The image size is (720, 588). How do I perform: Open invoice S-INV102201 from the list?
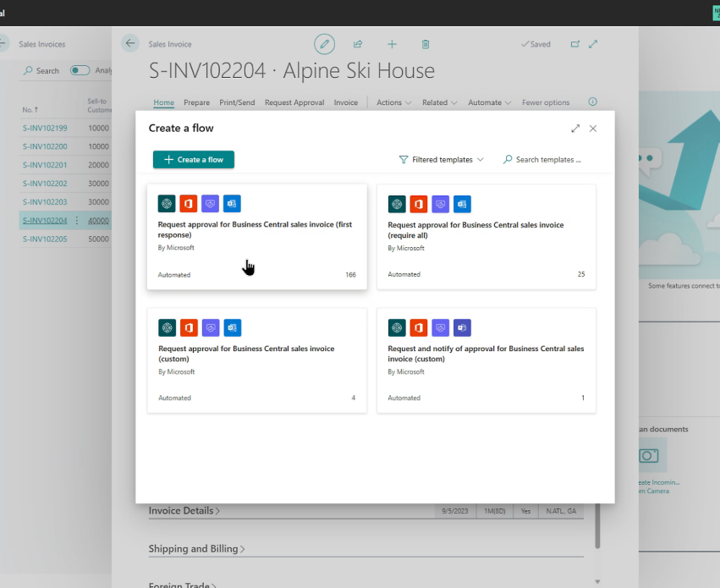pyautogui.click(x=45, y=165)
